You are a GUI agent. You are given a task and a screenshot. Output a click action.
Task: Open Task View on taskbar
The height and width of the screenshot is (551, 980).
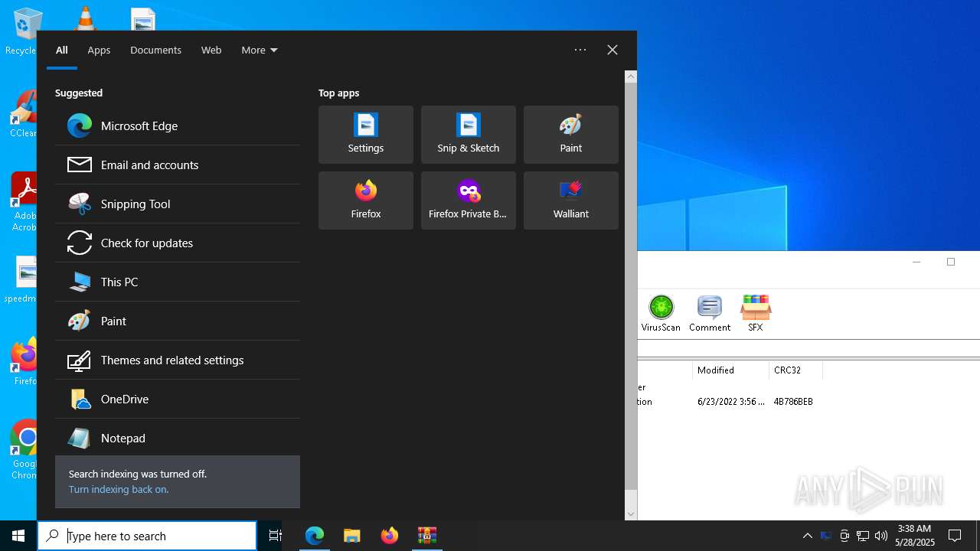[x=275, y=536]
